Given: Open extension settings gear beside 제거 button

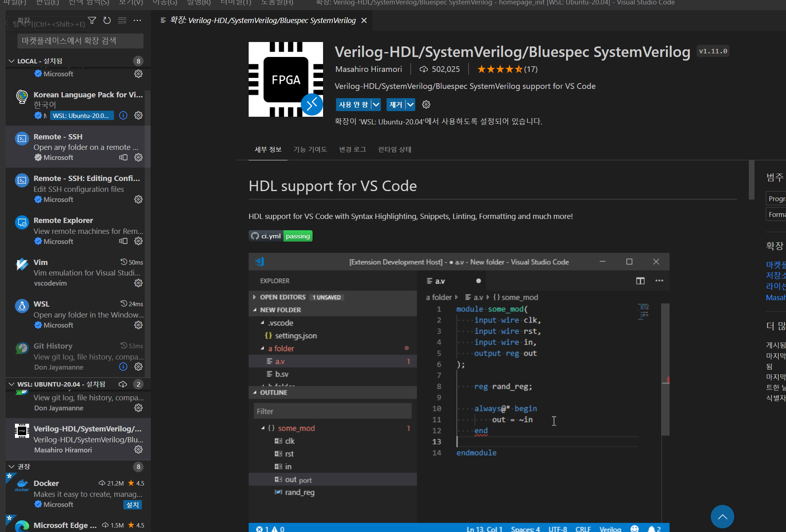Looking at the screenshot, I should [x=426, y=105].
